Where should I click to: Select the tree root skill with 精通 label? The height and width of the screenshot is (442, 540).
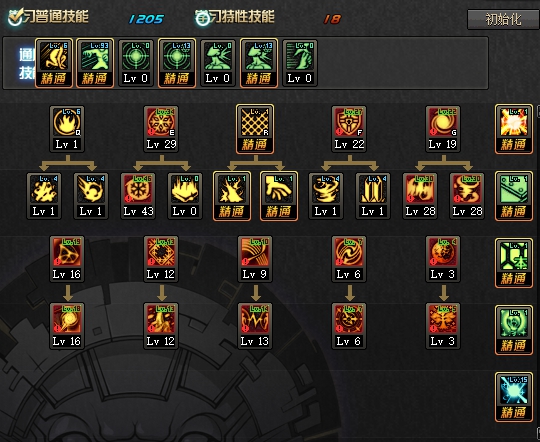pos(232,196)
